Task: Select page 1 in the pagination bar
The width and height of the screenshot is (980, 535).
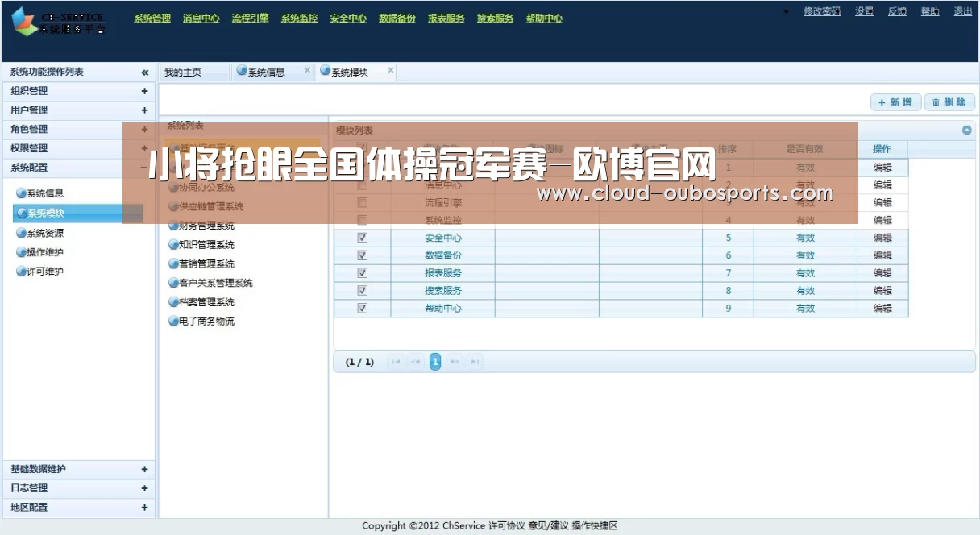Action: click(435, 362)
